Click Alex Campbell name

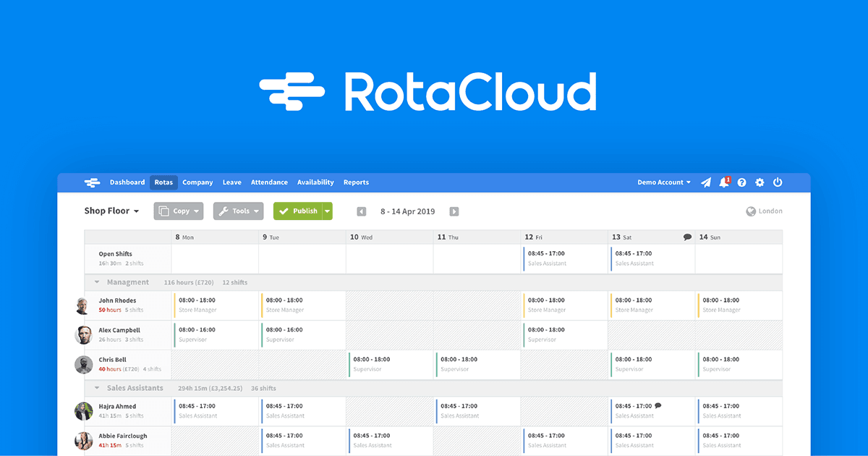pos(119,330)
